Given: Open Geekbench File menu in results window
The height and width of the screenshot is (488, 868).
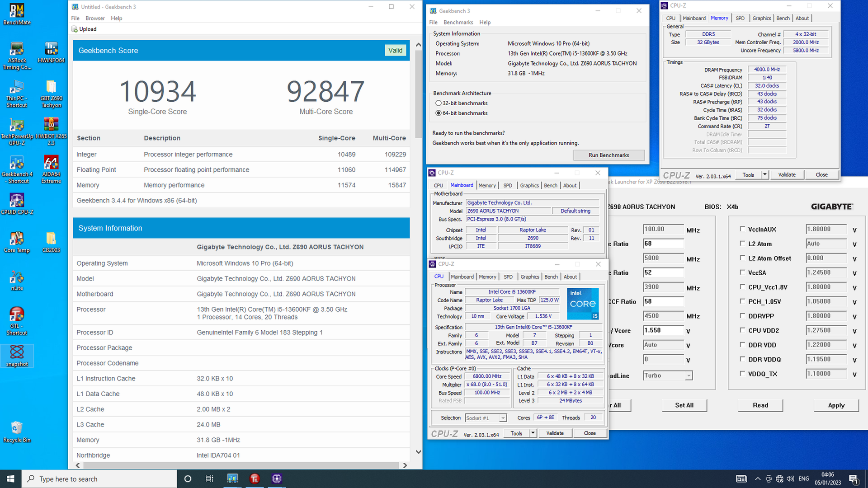Looking at the screenshot, I should (x=75, y=18).
